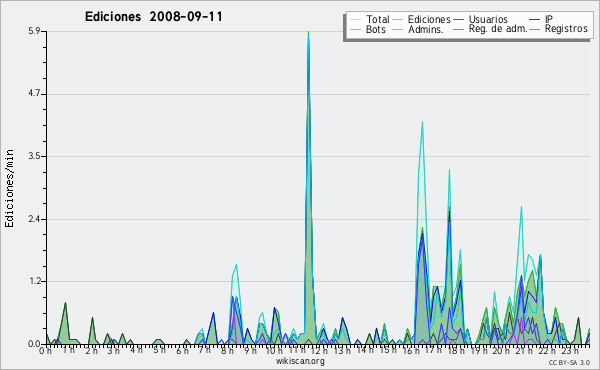Click the 2.4 y-axis value
The image size is (600, 370).
coord(34,219)
